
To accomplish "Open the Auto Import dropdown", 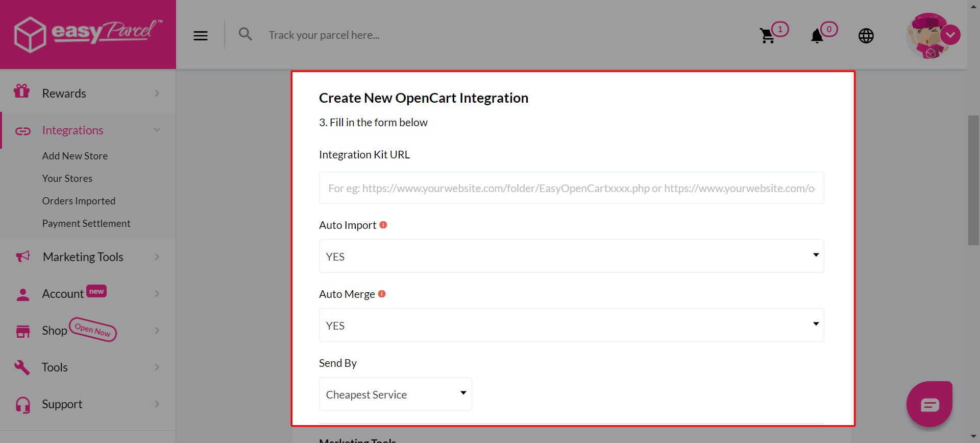I will pos(571,256).
